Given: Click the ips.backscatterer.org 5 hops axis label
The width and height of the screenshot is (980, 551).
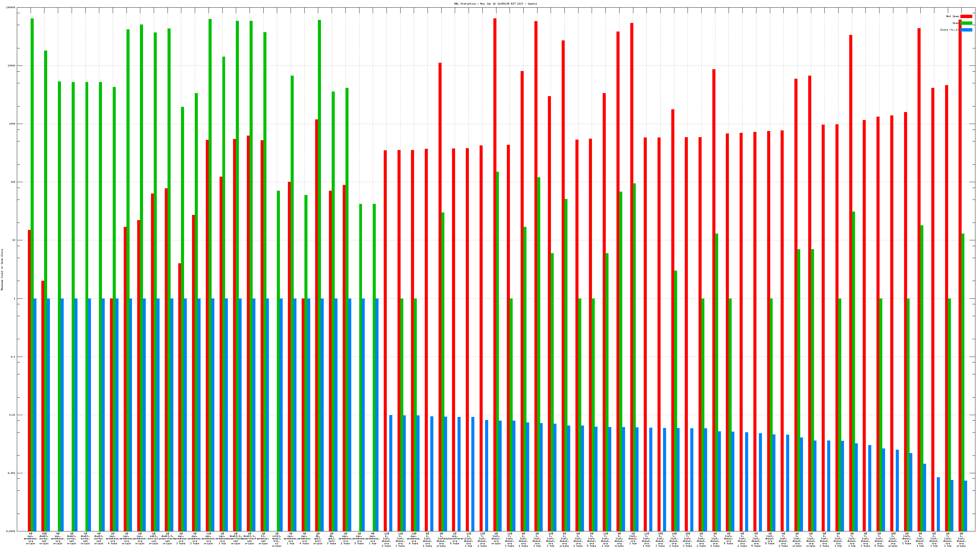Looking at the screenshot, I should (x=454, y=538).
